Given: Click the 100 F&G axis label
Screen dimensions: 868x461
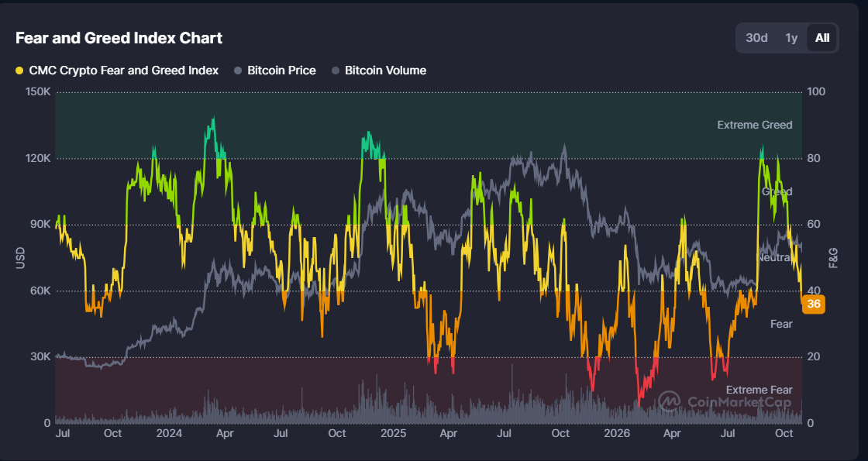Looking at the screenshot, I should pyautogui.click(x=817, y=92).
